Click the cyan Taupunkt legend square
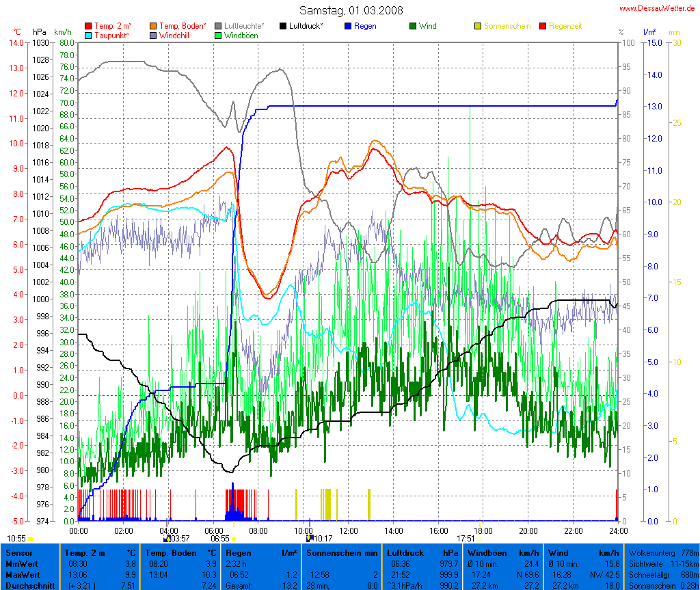The width and height of the screenshot is (700, 590). click(x=88, y=35)
